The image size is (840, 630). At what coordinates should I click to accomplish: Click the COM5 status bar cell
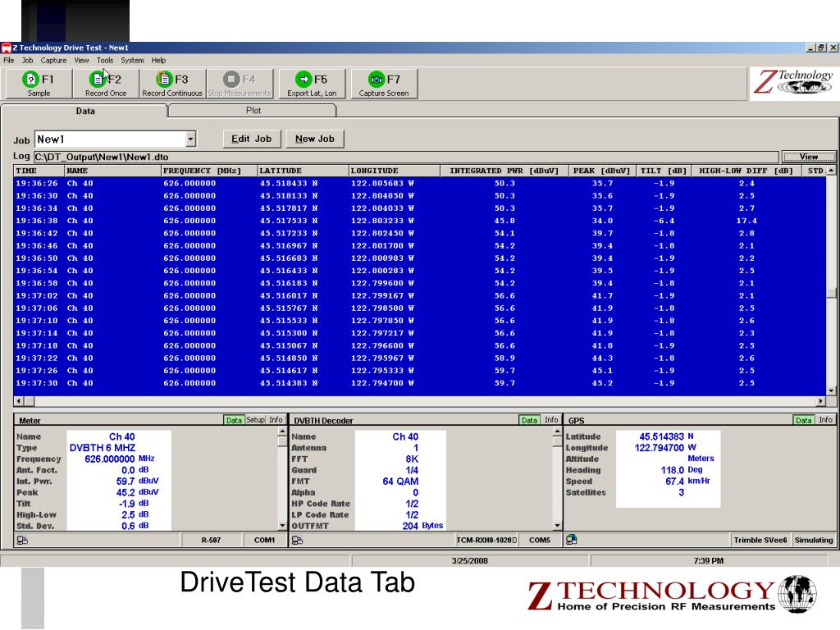point(540,540)
